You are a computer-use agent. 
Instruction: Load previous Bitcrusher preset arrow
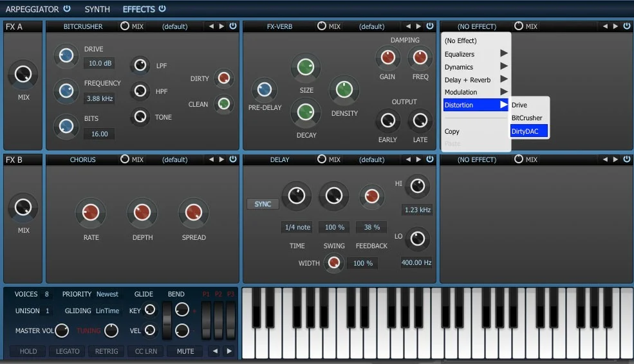click(x=211, y=26)
